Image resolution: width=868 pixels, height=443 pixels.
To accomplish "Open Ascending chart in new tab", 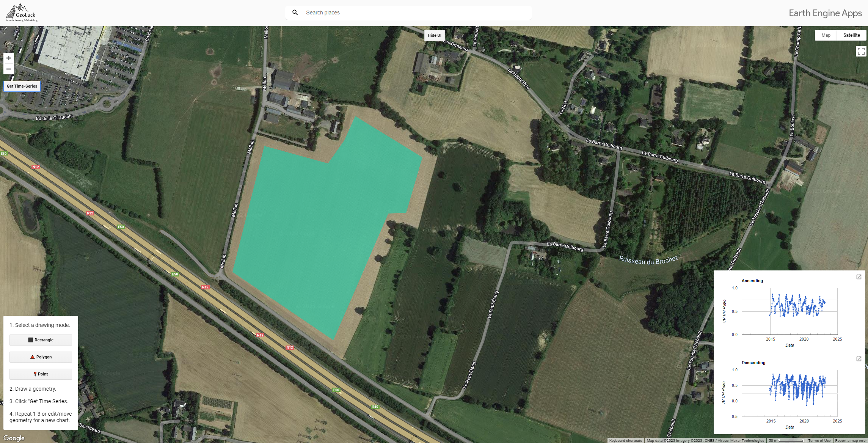I will [859, 277].
